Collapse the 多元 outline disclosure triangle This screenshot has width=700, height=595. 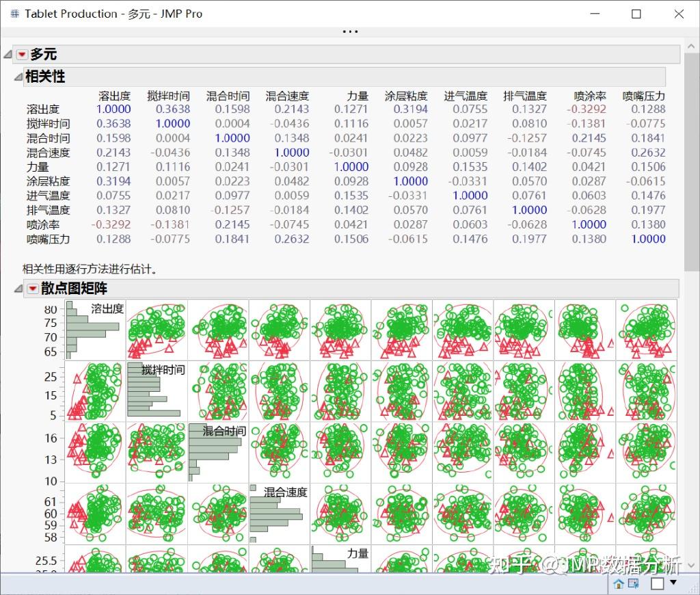point(7,54)
